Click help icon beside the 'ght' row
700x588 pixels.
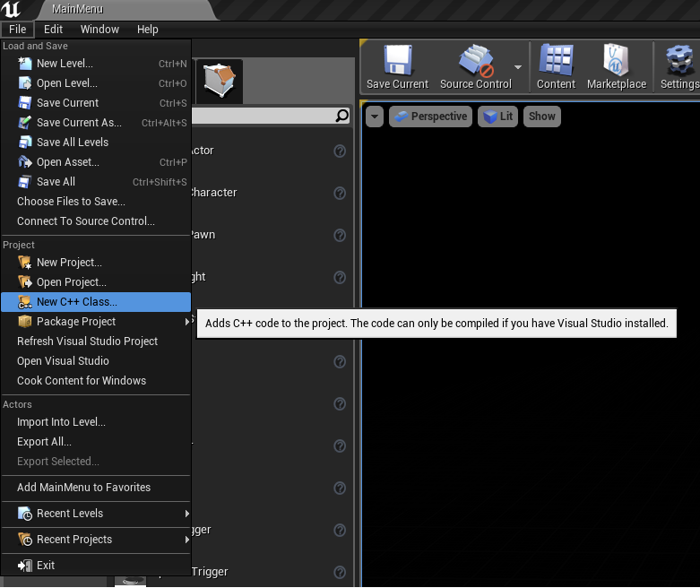click(x=340, y=278)
